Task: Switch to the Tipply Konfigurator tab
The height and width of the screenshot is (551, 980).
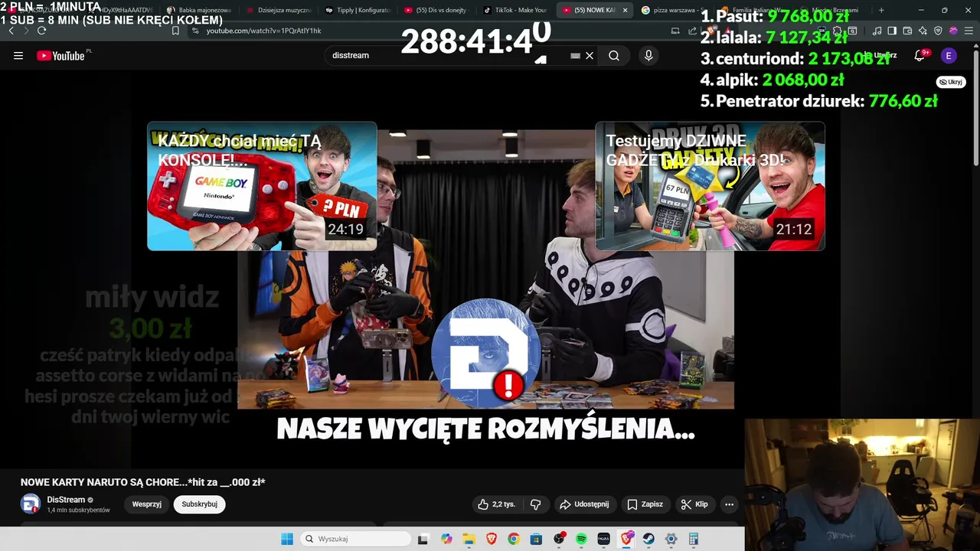Action: pos(358,10)
